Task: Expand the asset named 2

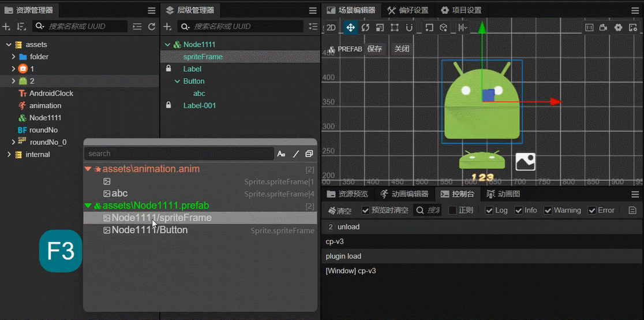Action: (13, 81)
